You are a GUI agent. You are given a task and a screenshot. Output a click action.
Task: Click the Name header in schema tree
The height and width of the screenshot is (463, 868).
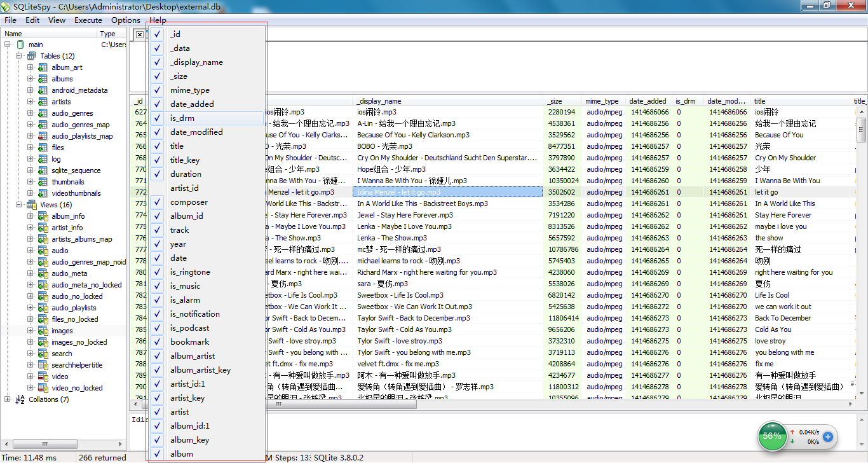(49, 34)
